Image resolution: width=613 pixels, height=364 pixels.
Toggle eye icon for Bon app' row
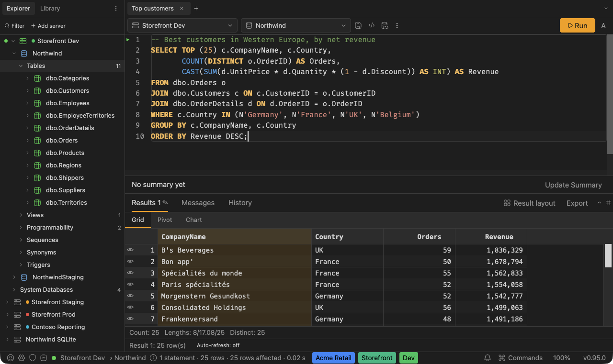tap(130, 261)
